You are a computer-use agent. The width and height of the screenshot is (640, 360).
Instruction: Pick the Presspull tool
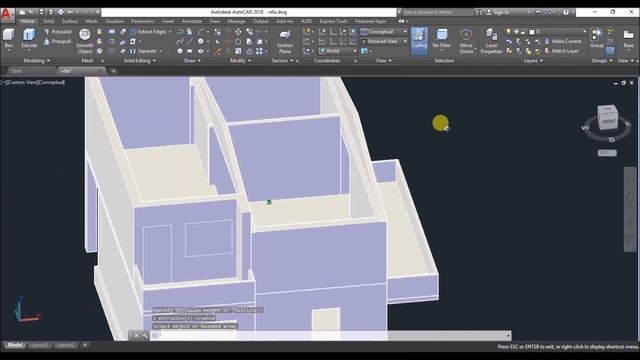click(x=58, y=41)
